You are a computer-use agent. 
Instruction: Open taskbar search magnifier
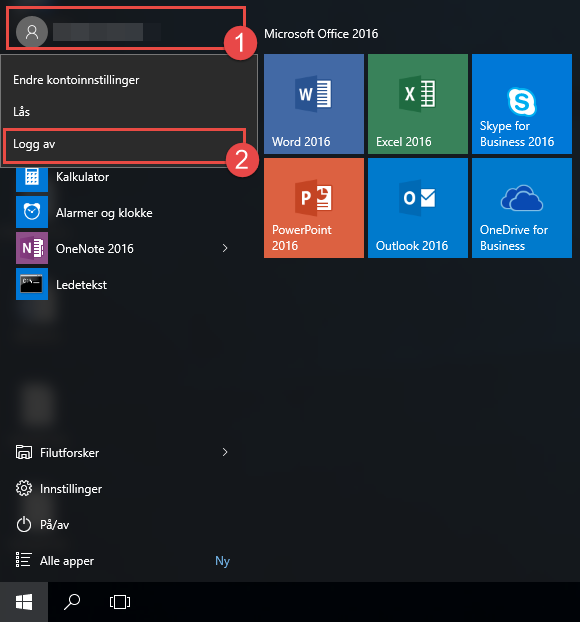click(x=72, y=602)
